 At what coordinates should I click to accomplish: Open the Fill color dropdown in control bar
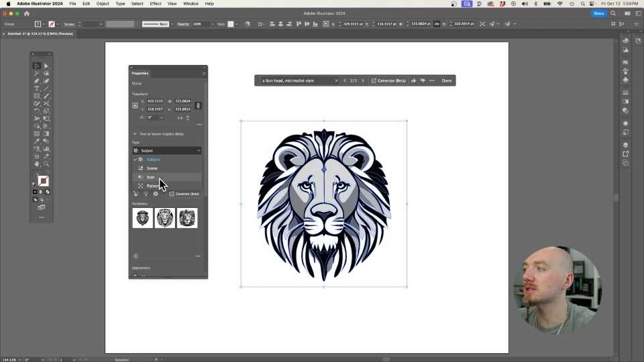(44, 24)
